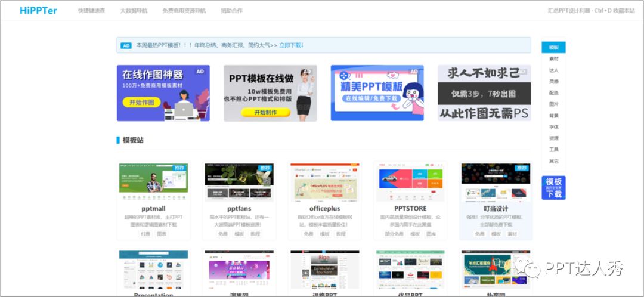Open the pptfans site thumbnail
Screen dimensions: 644x297
239,182
